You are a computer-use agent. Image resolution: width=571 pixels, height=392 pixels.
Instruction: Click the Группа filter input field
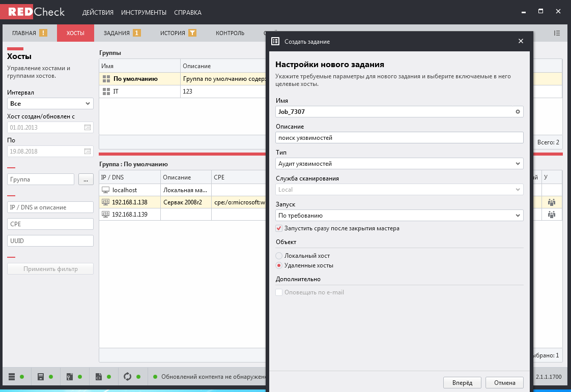tap(41, 179)
